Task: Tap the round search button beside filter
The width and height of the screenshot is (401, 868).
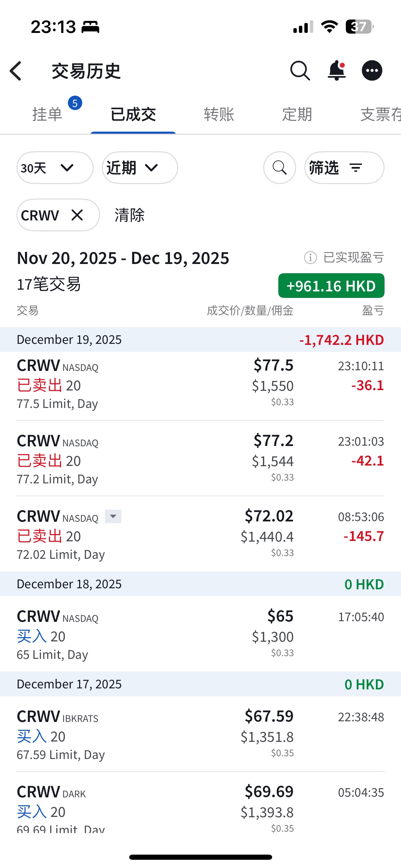Action: click(x=279, y=168)
